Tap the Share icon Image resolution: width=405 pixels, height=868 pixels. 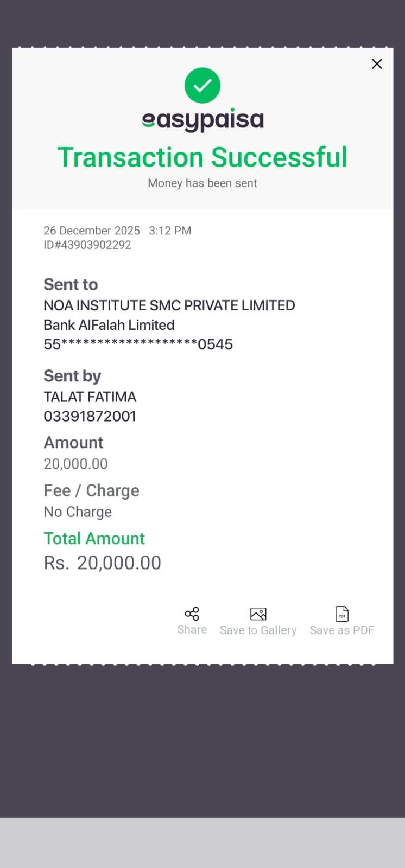192,614
